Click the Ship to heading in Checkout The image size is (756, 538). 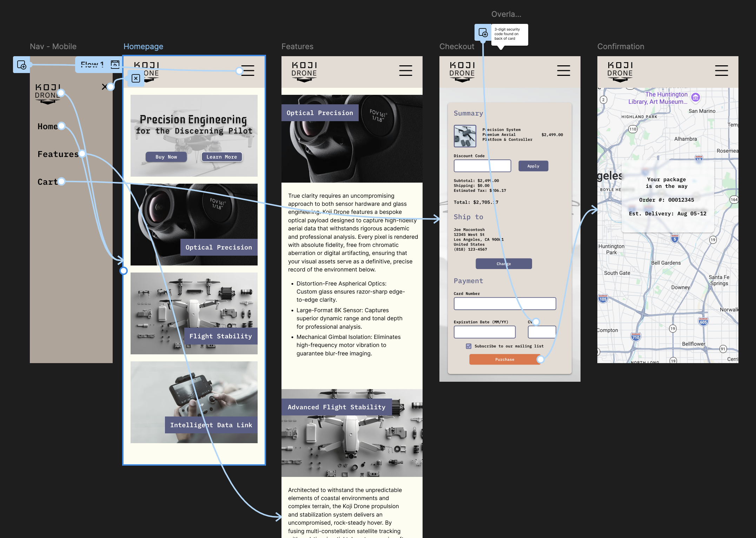pyautogui.click(x=468, y=217)
